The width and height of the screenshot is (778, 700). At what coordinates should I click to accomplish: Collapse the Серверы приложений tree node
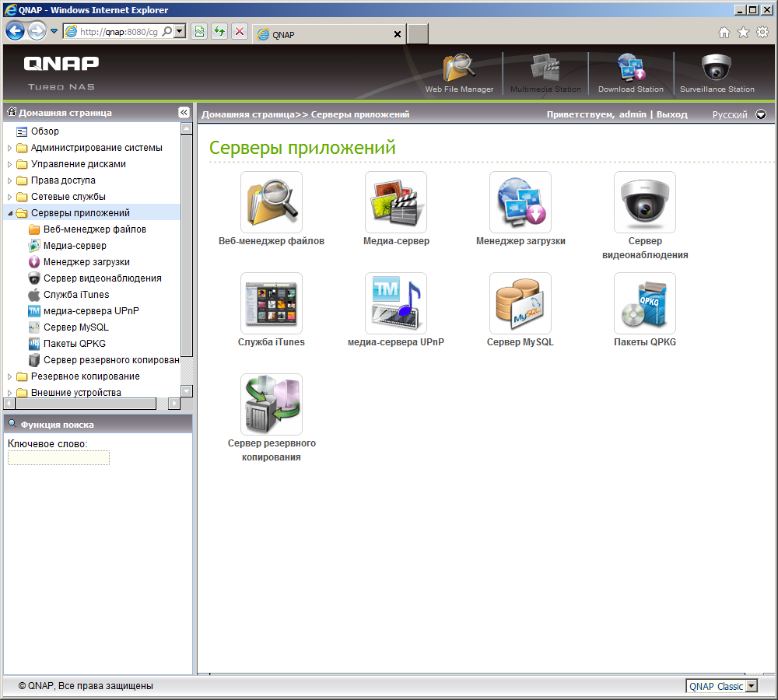click(x=9, y=213)
